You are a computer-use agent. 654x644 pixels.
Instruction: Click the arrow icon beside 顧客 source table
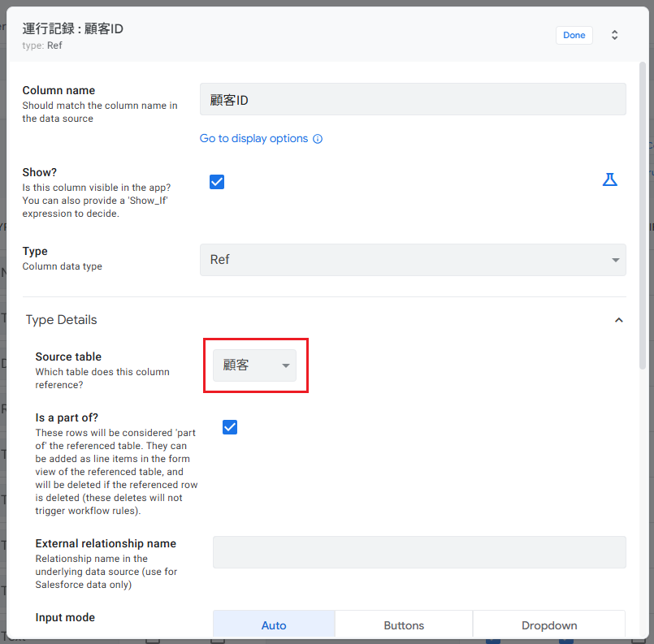[285, 366]
